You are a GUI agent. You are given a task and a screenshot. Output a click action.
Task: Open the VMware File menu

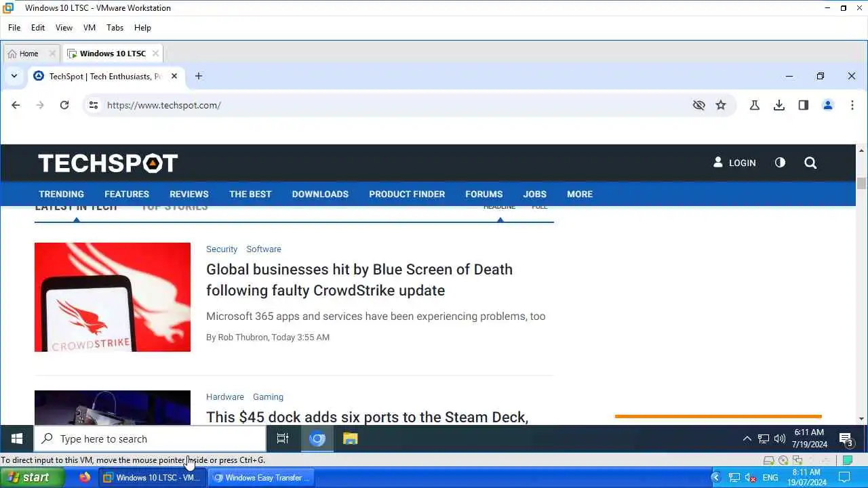pos(14,28)
